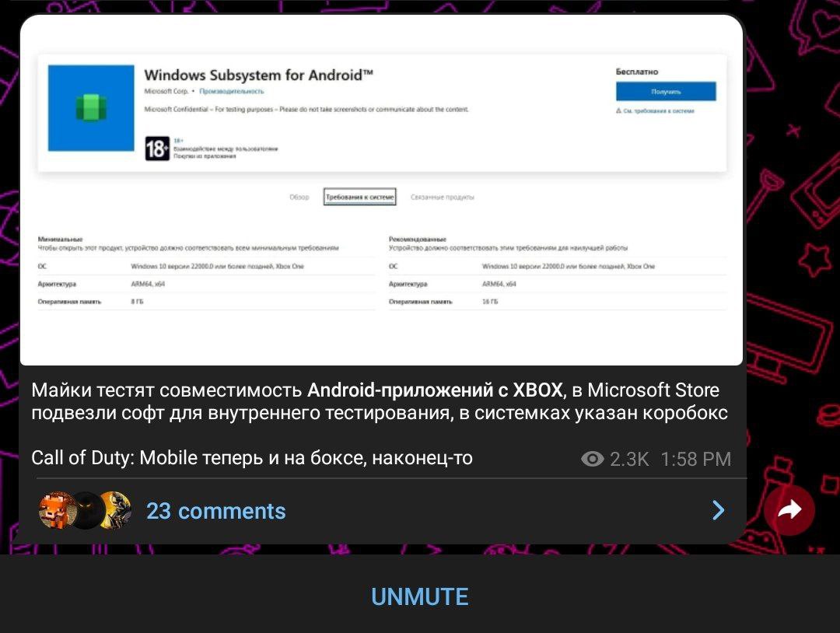840x633 pixels.
Task: Click the См. требования к системе link
Action: click(x=655, y=111)
